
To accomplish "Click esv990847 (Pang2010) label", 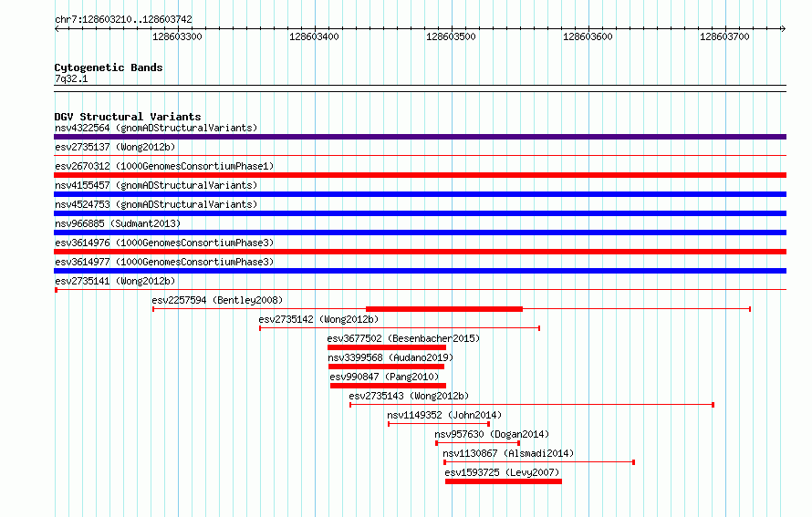I will coord(384,377).
